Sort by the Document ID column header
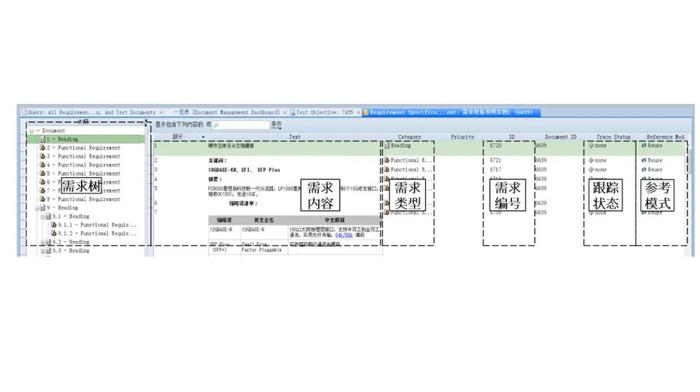700x392 pixels. [561, 137]
